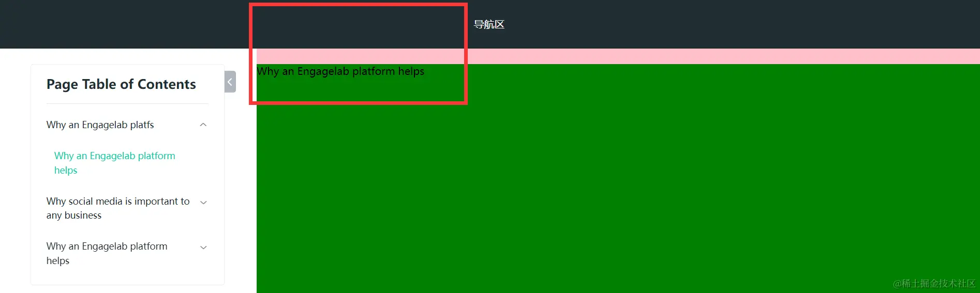This screenshot has height=293, width=980.
Task: Click the "Why an Engagelab platform helps" title on the green panel
Action: 340,71
